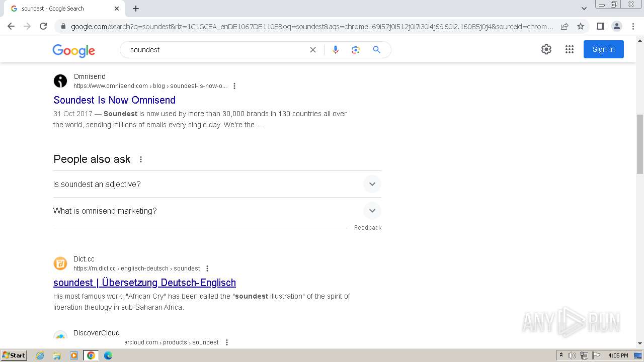Click the Google logo
The height and width of the screenshot is (362, 644).
click(73, 50)
